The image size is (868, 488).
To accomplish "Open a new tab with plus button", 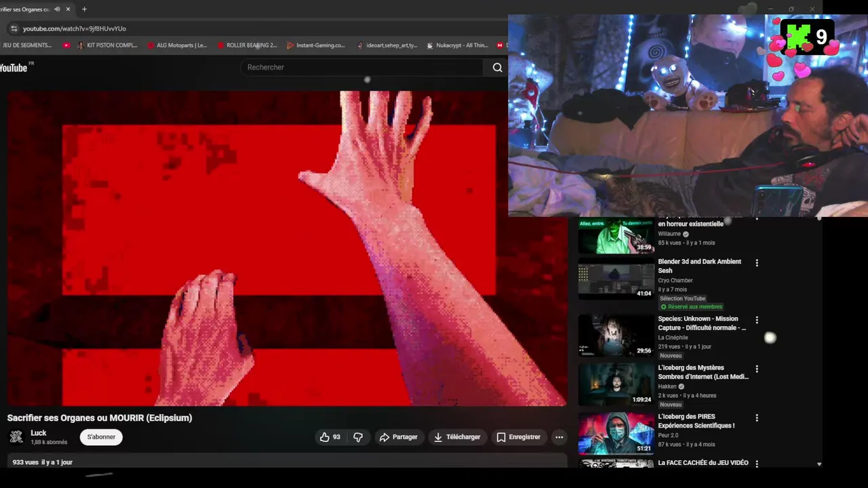I will 84,9.
